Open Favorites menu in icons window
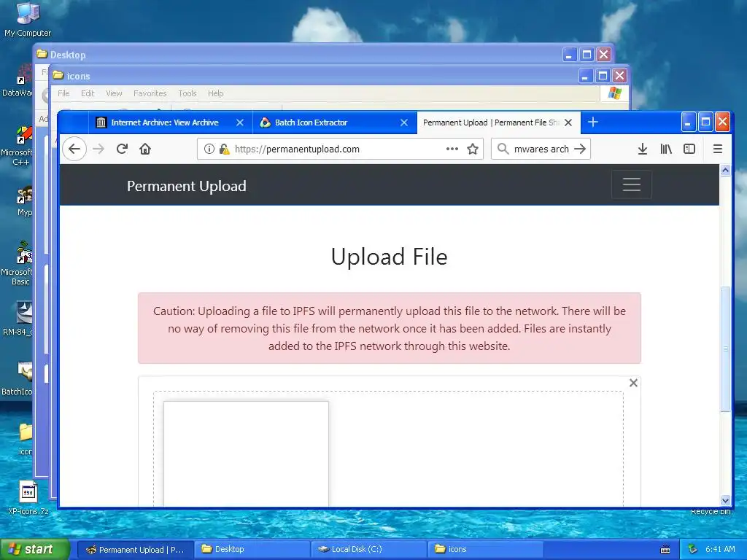 (x=150, y=93)
